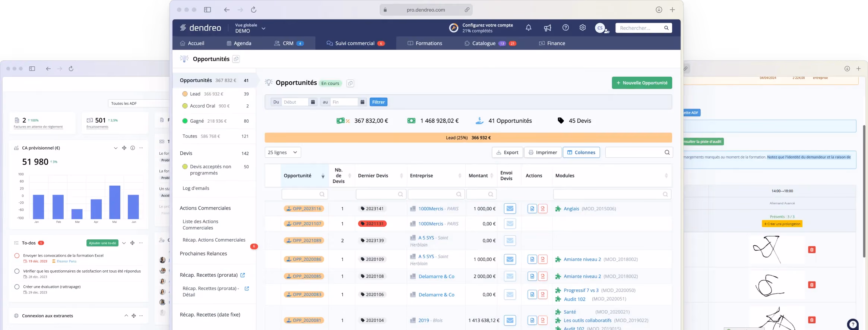Click the Configurez votre compte progress ring
The image size is (868, 330).
pos(454,28)
